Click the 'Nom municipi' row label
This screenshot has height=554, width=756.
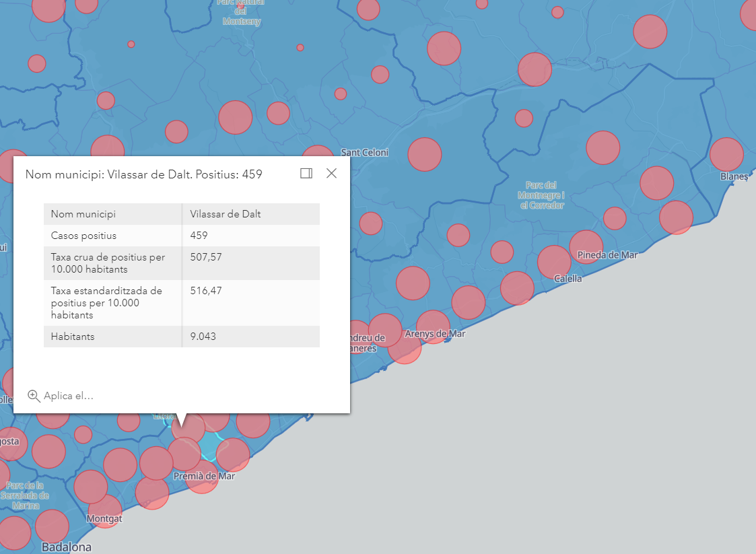point(83,214)
